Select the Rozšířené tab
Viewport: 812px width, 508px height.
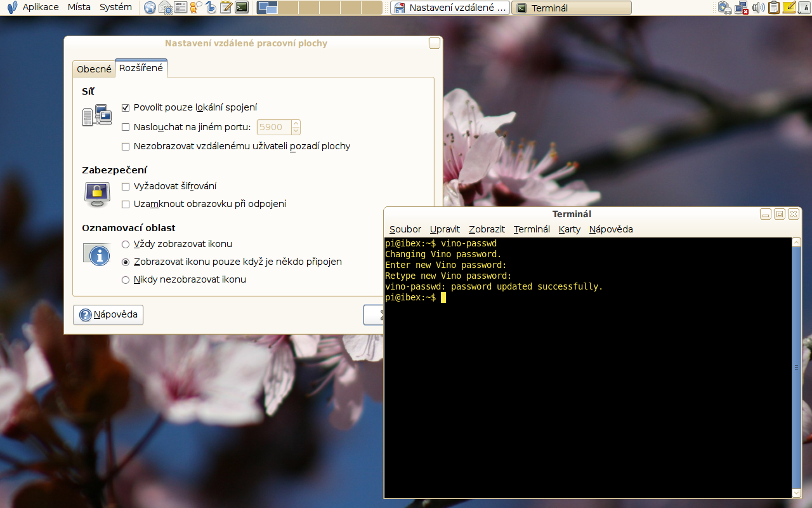point(141,68)
